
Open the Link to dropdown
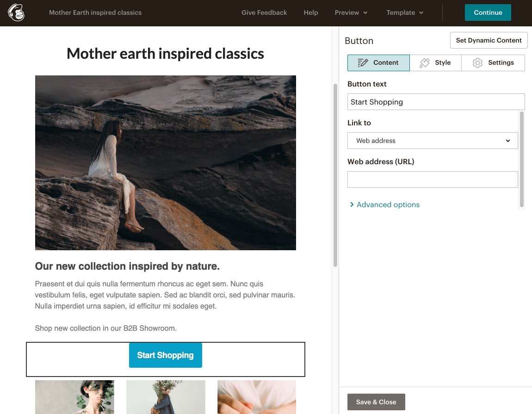(x=432, y=141)
